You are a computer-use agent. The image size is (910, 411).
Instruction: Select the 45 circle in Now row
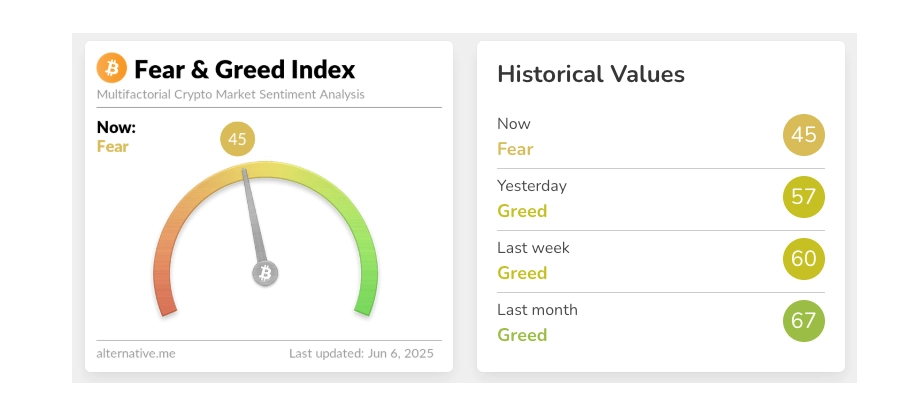(804, 135)
